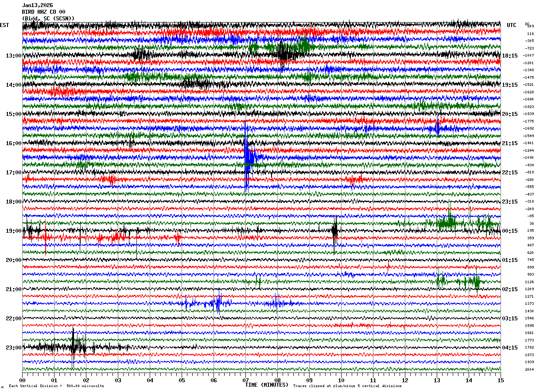
Task: Click the TIME (MINUTES) axis title
Action: [x=267, y=385]
